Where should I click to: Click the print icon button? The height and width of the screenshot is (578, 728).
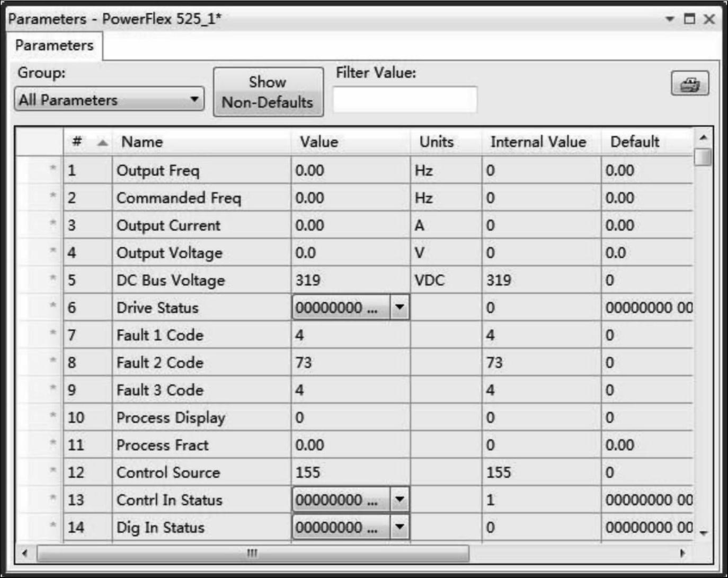point(689,84)
